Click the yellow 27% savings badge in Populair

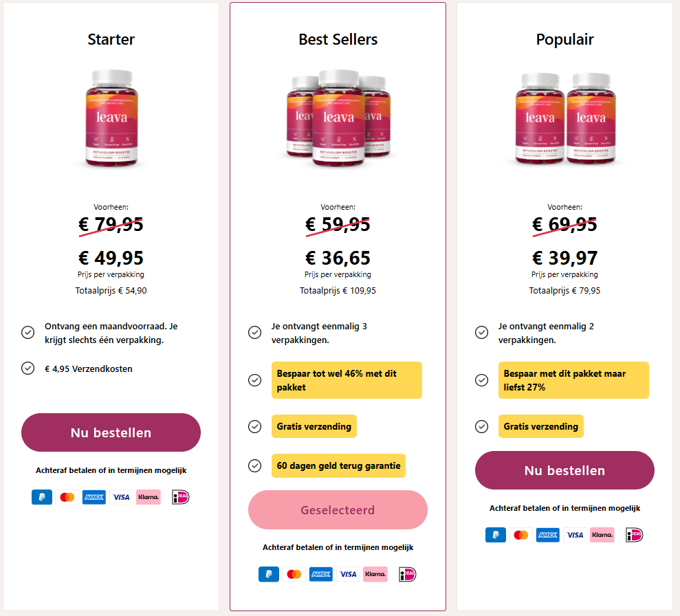(x=573, y=380)
